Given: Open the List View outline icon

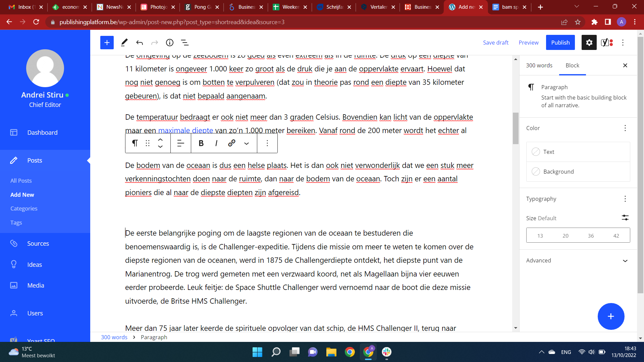Looking at the screenshot, I should tap(185, 43).
